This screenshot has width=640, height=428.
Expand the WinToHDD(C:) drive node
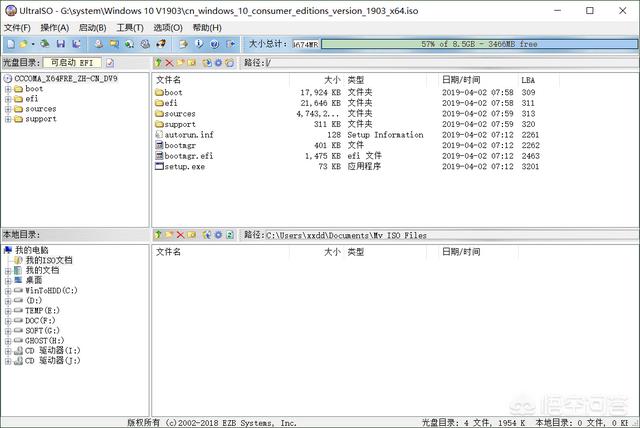click(x=8, y=291)
